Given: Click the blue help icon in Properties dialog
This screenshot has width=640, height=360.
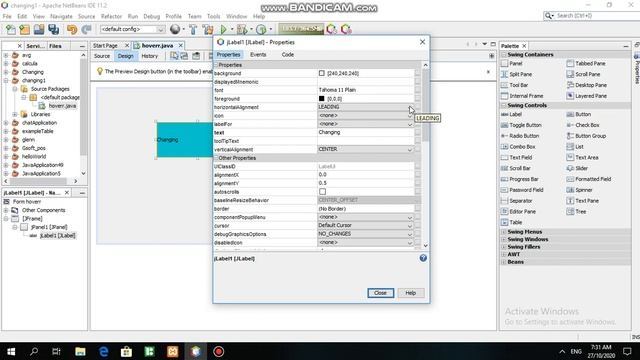Looking at the screenshot, I should click(423, 258).
